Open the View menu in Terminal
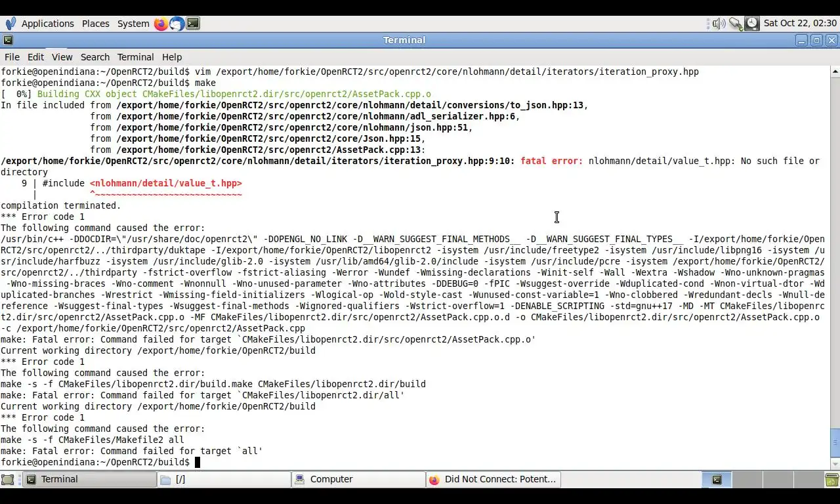This screenshot has width=840, height=504. [x=62, y=57]
